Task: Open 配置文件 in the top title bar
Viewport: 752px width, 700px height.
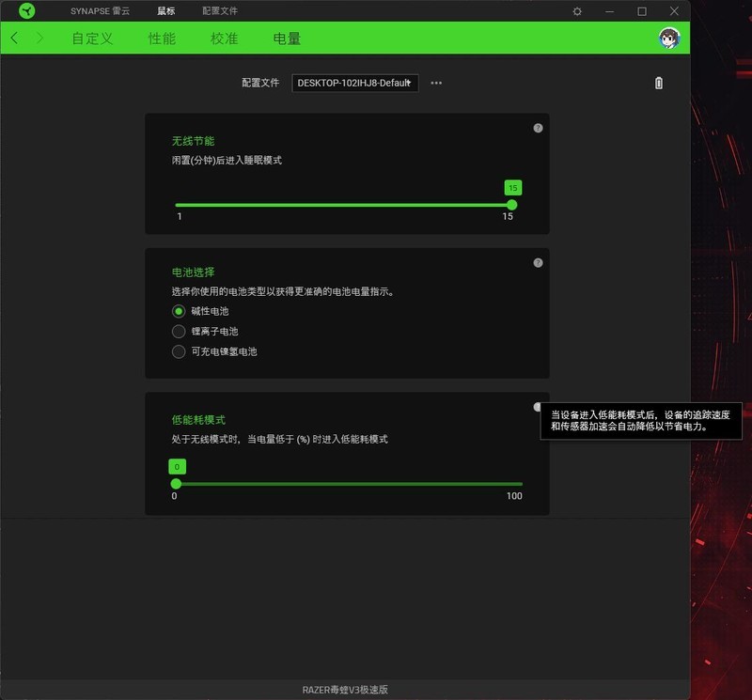Action: pos(220,11)
